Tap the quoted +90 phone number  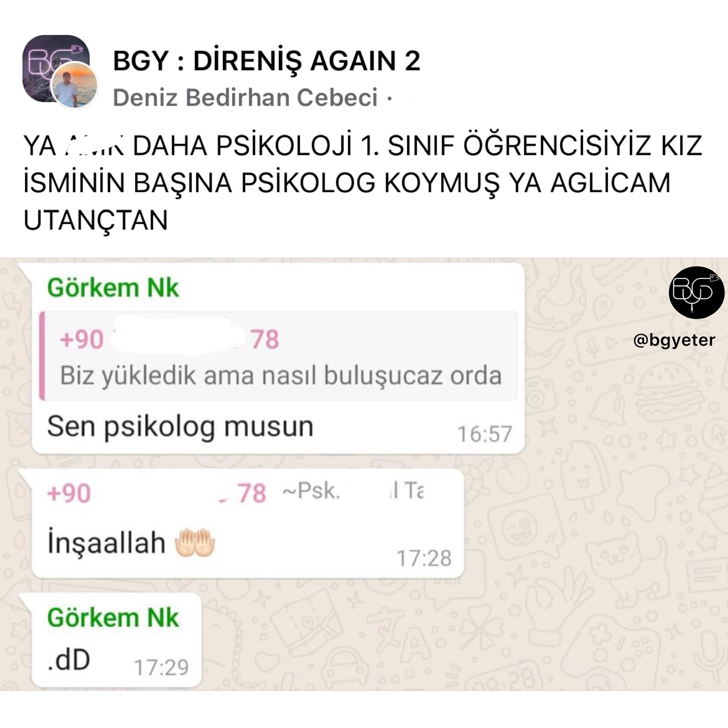pyautogui.click(x=169, y=340)
